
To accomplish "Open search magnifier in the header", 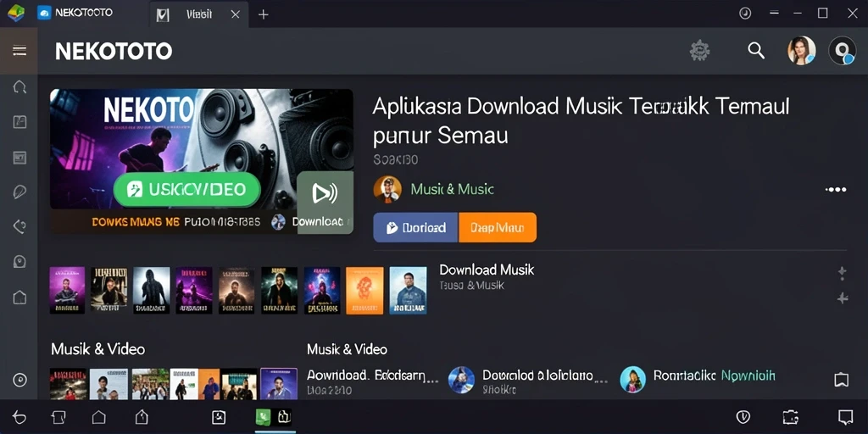I will pos(756,50).
